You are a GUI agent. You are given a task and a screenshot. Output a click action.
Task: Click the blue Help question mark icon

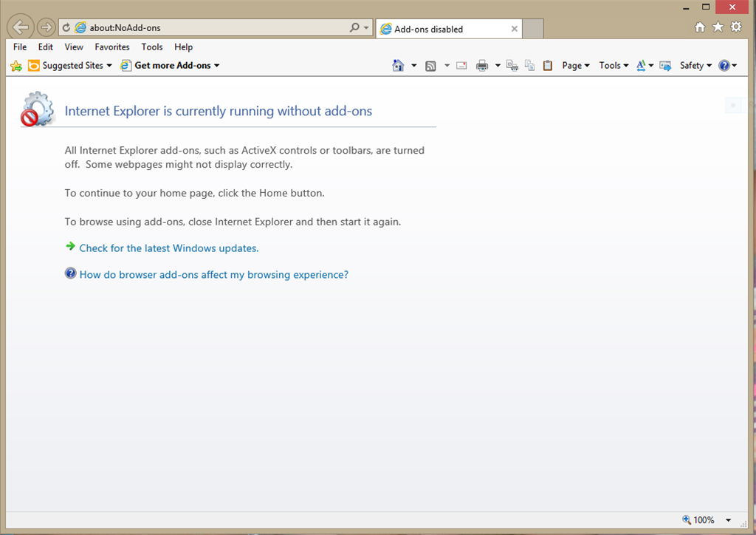click(724, 66)
